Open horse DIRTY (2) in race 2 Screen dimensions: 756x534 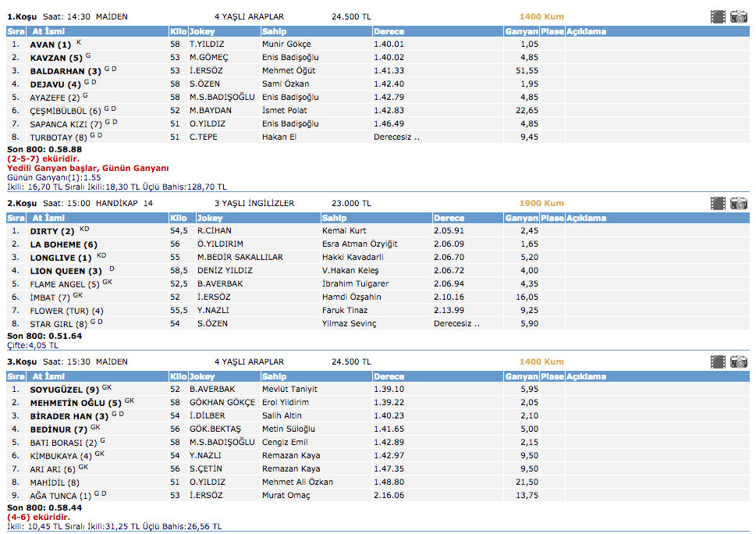pos(52,231)
